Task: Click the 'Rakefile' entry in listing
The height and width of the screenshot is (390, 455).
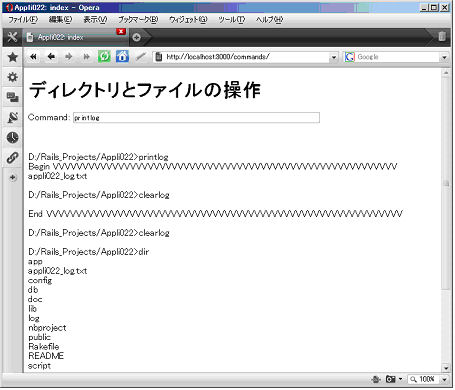Action: tap(44, 347)
